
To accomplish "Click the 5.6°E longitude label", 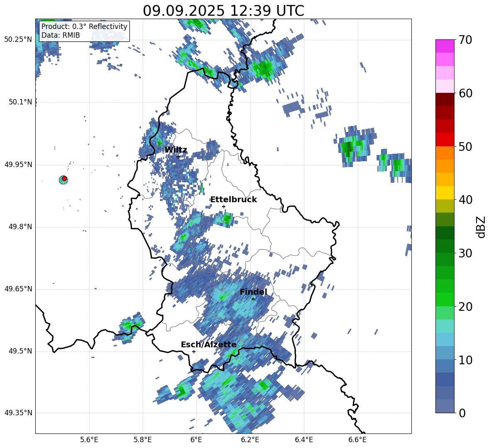I will (89, 440).
